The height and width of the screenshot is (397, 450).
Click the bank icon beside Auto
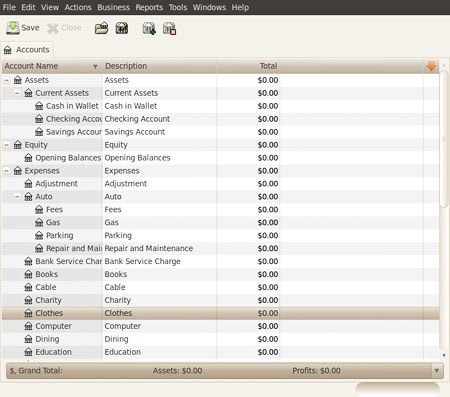28,197
